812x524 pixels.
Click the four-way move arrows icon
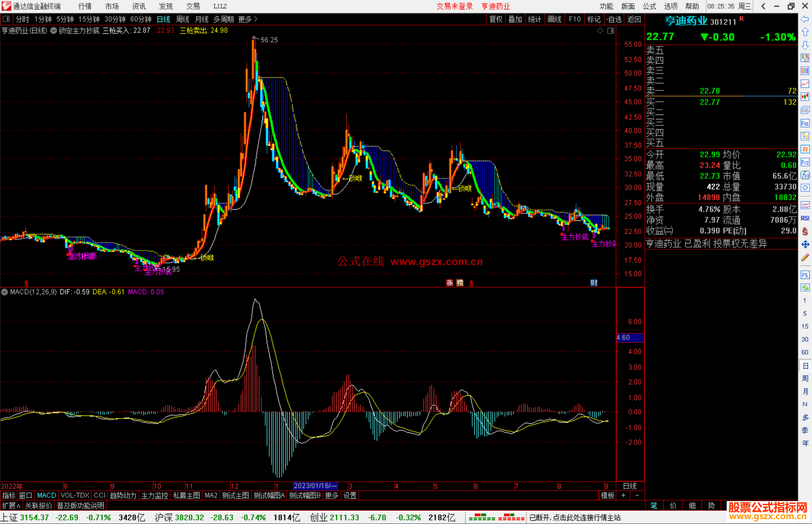(x=805, y=245)
